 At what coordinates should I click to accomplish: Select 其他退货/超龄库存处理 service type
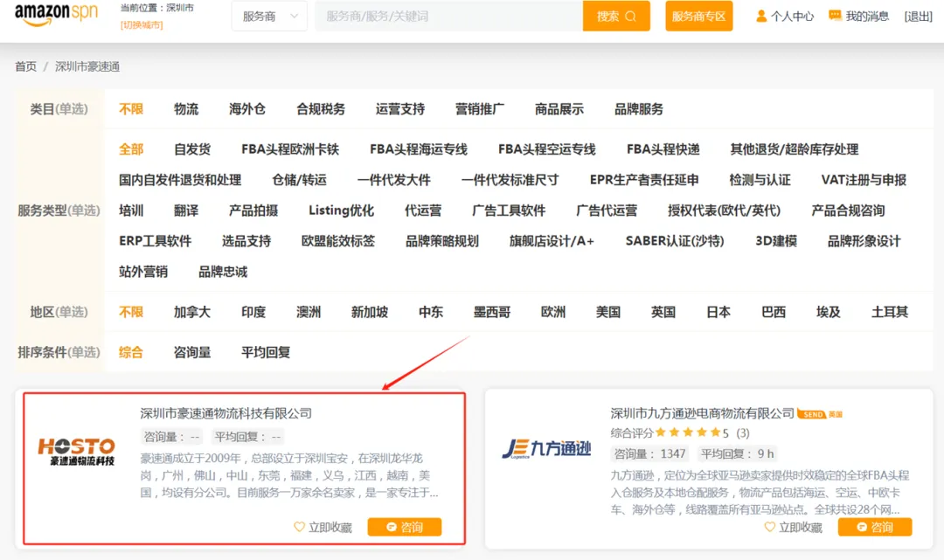pyautogui.click(x=794, y=149)
